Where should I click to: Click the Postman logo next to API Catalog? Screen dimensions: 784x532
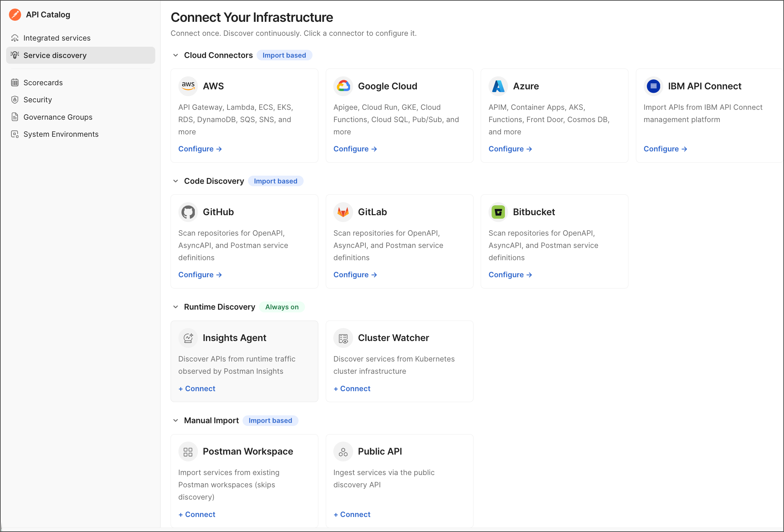(15, 15)
